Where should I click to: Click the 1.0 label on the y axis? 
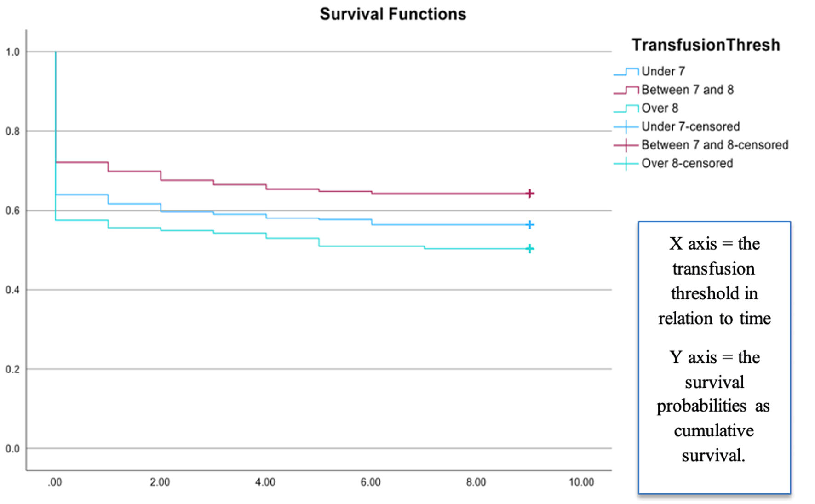coord(13,52)
